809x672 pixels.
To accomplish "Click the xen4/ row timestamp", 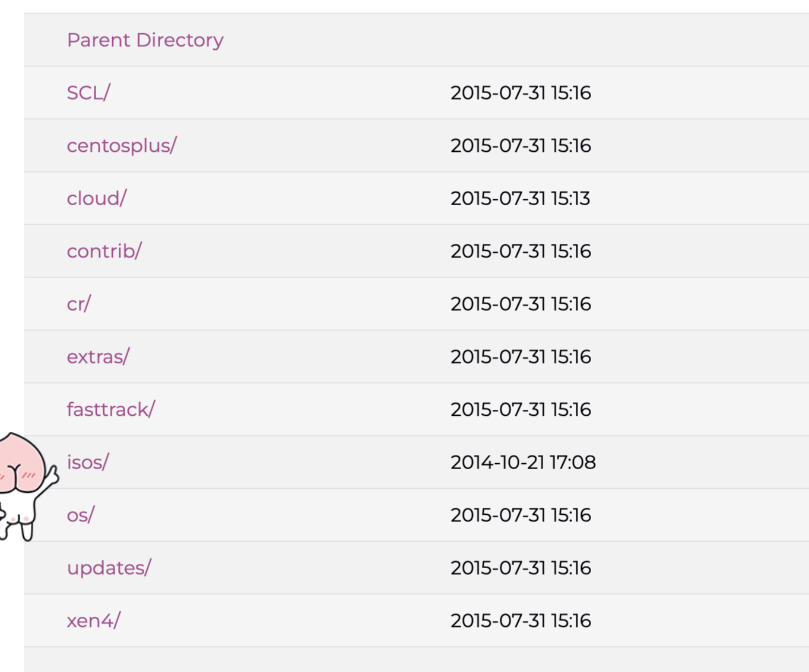I will coord(521,620).
